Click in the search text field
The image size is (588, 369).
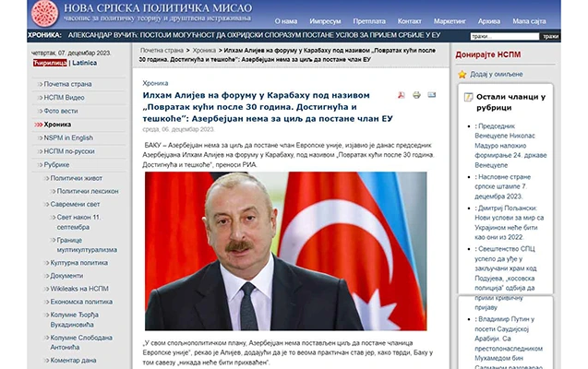503,36
